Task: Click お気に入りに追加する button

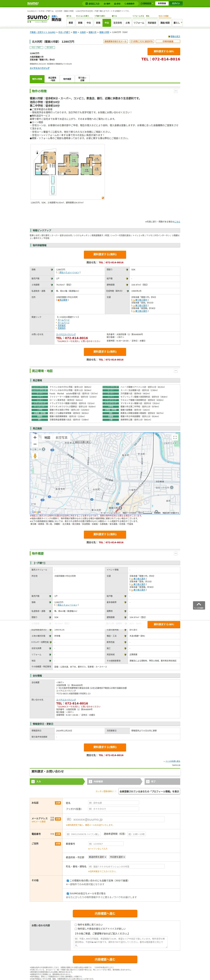Action: tap(142, 41)
